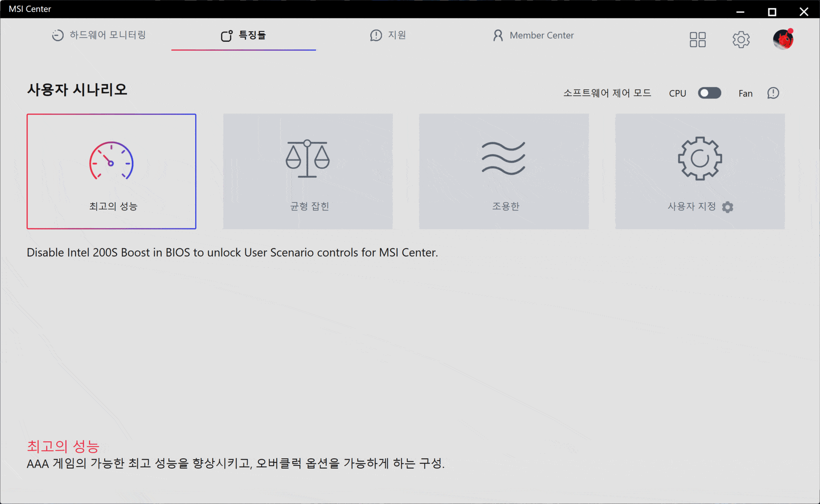Click the features tab icon
820x504 pixels.
click(x=227, y=36)
